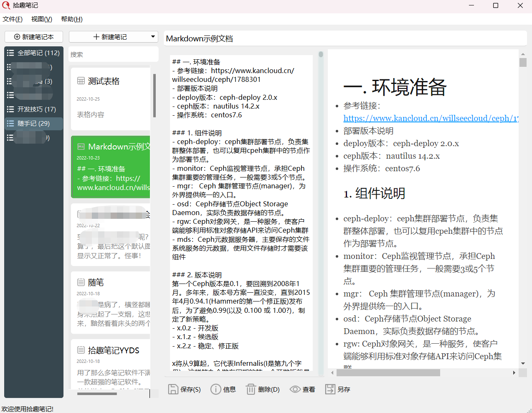This screenshot has height=413, width=532.
Task: Click the 保存(S) button label
Action: click(190, 390)
